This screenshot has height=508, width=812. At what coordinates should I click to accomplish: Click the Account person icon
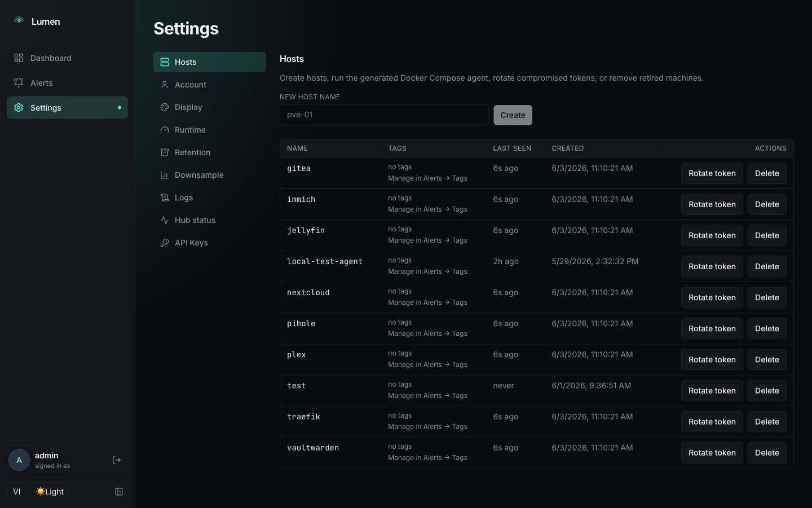coord(165,85)
